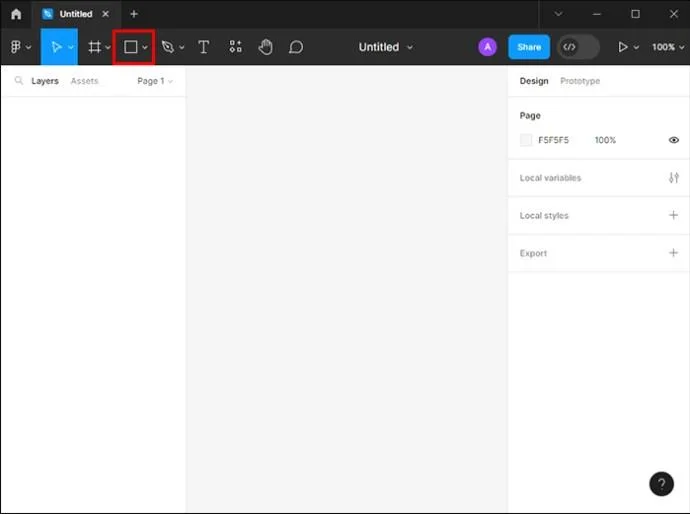Present the prototype with play icon
The width and height of the screenshot is (690, 514).
[x=623, y=47]
